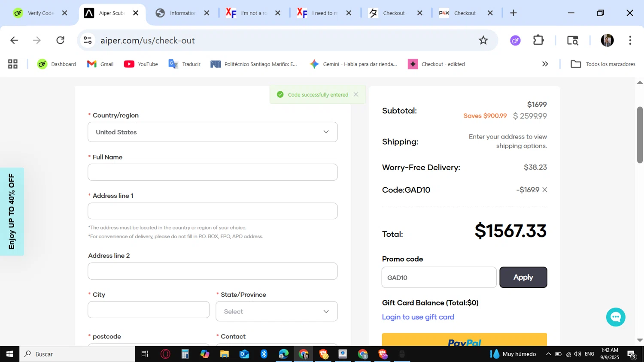Go back to the previous page

[x=14, y=40]
